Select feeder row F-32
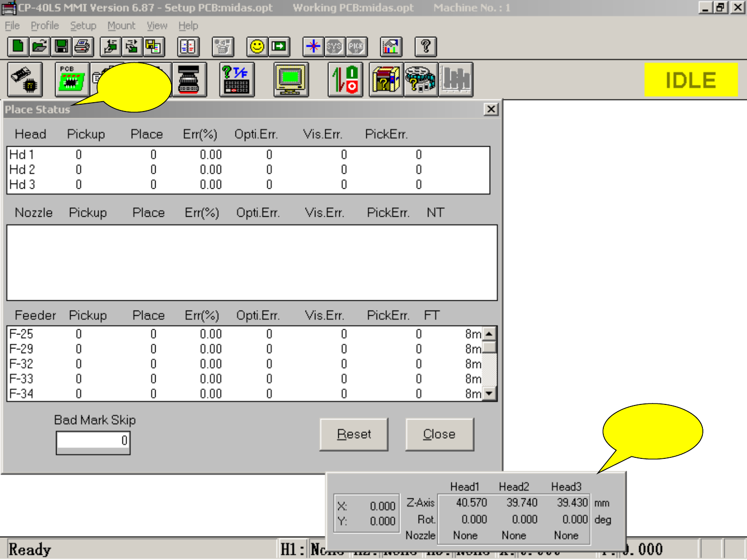The width and height of the screenshot is (747, 560). [x=245, y=364]
